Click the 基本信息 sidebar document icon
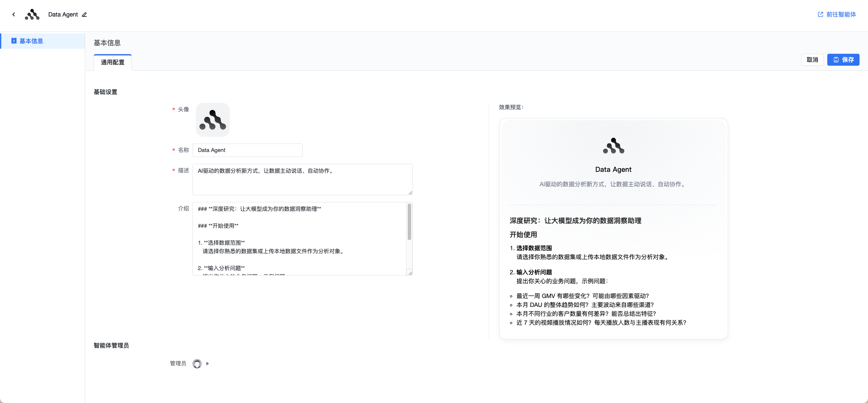This screenshot has width=868, height=403. (x=14, y=41)
